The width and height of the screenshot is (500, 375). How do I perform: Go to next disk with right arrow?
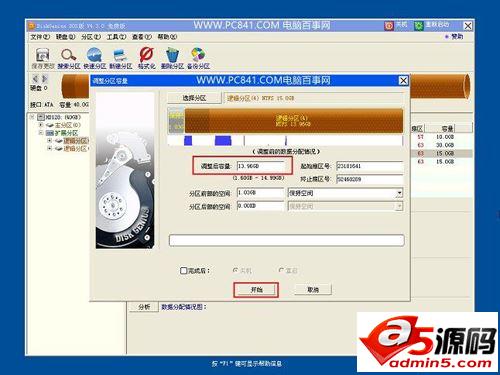44,79
